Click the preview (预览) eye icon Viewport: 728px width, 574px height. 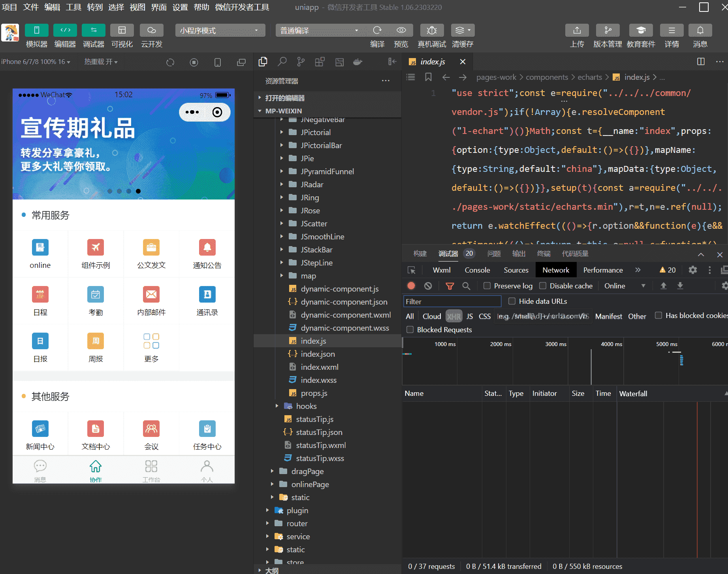point(401,30)
